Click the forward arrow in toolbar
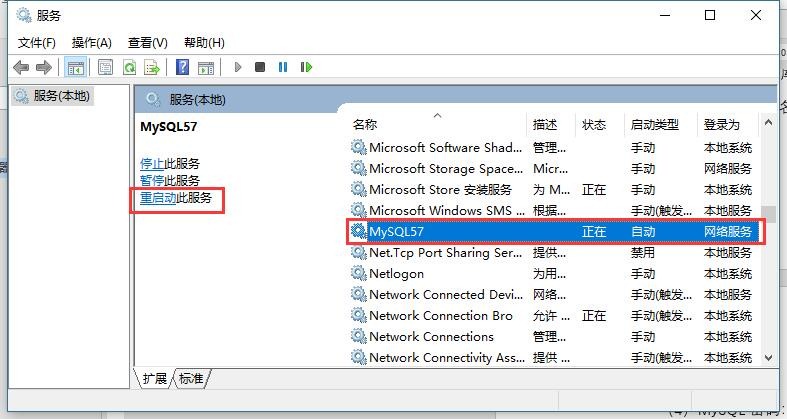The height and width of the screenshot is (419, 787). pyautogui.click(x=43, y=67)
